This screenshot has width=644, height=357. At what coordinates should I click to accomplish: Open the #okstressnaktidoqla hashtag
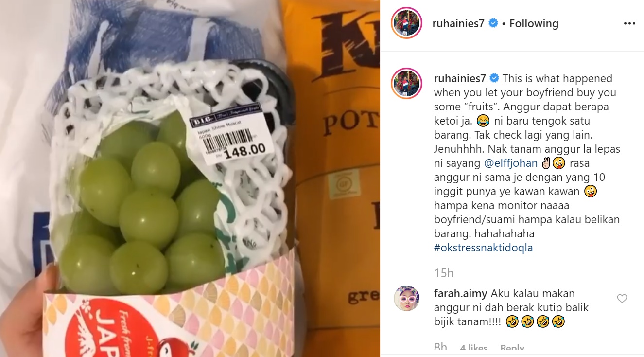(x=483, y=248)
